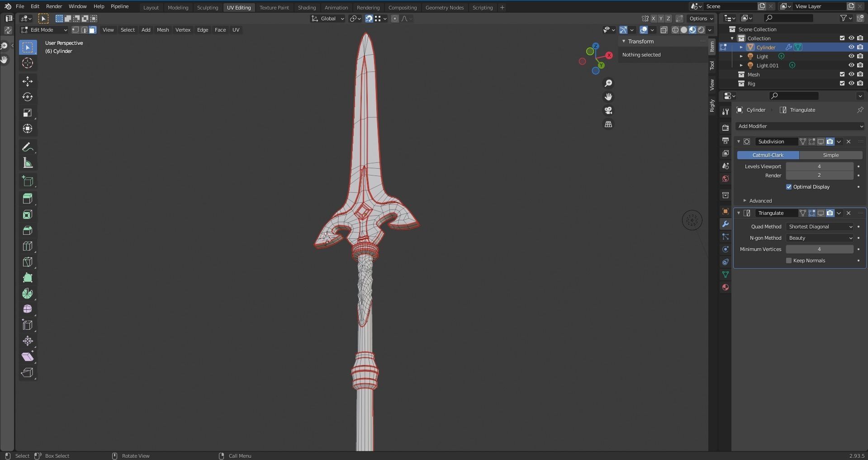This screenshot has height=460, width=868.
Task: Exclude the Mesh collection checkbox
Action: coord(842,75)
